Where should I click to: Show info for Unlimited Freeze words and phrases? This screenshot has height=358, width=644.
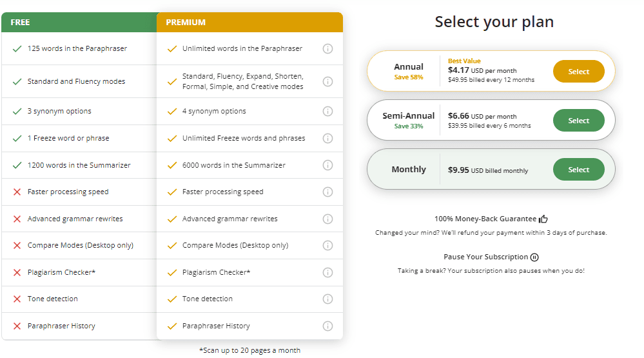click(x=327, y=138)
